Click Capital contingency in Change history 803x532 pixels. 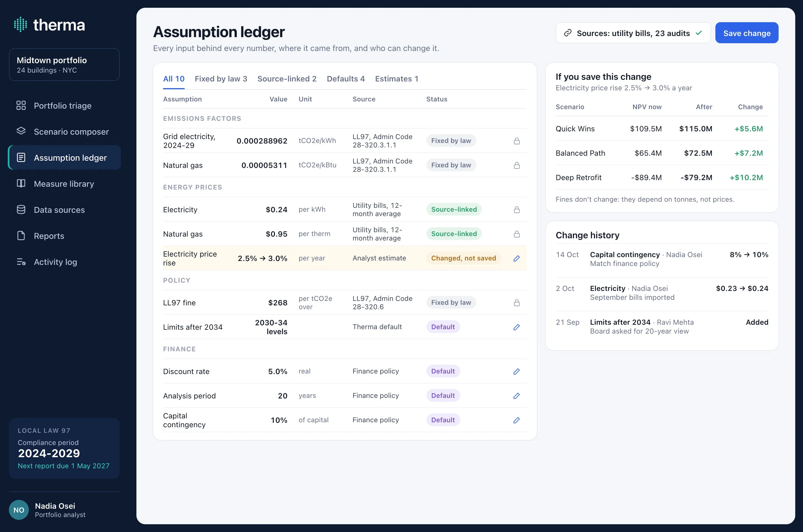(624, 254)
